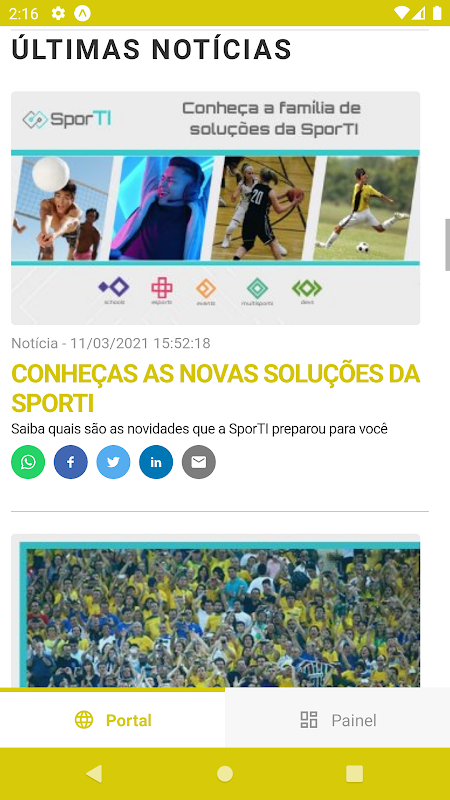Open headline Conheças as novas soluções da SporTI
This screenshot has width=450, height=800.
point(215,389)
